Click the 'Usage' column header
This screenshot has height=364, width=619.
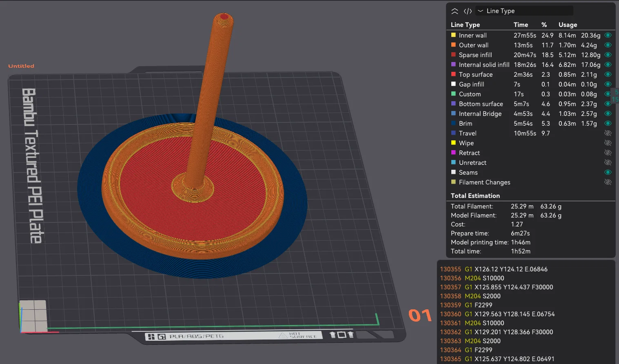pos(568,25)
